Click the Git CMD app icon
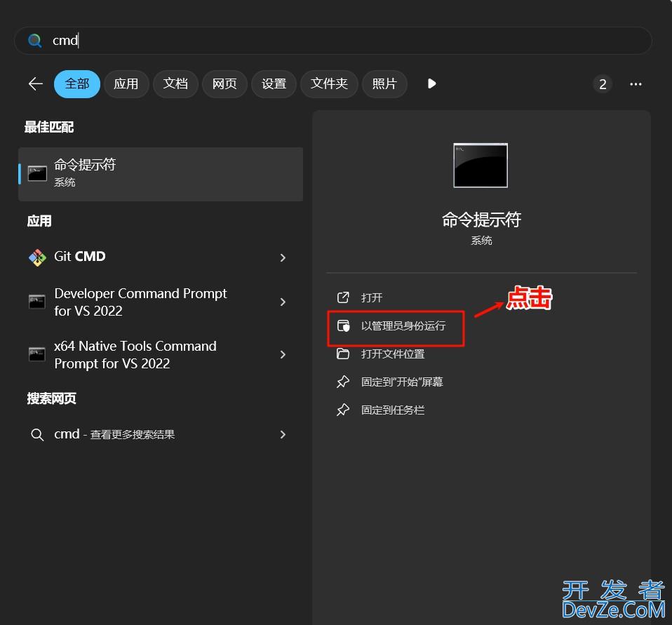 (37, 257)
